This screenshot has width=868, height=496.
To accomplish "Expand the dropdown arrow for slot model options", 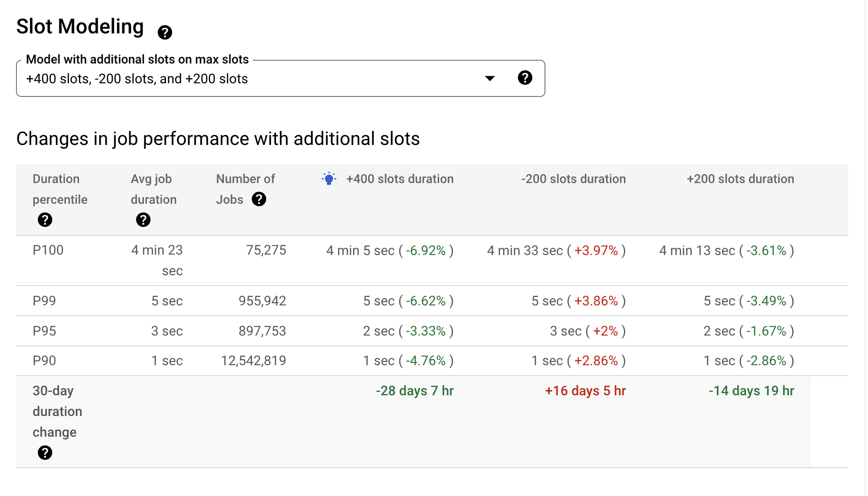I will (x=489, y=78).
